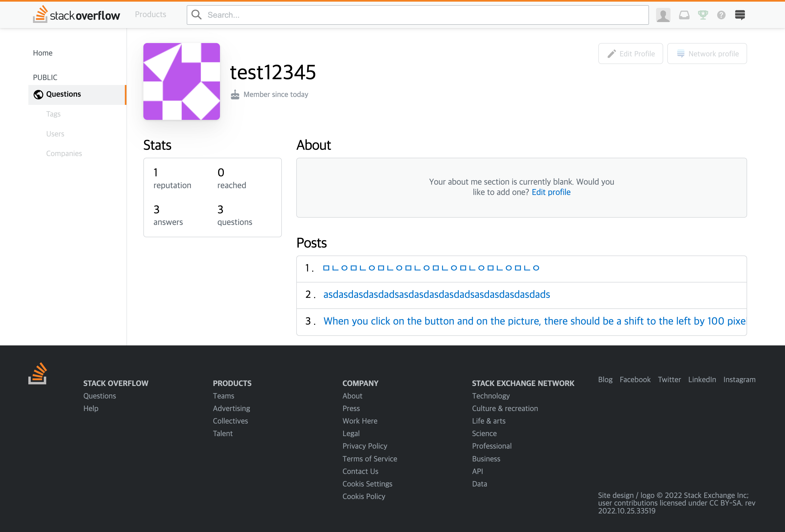Open the Stack Exchange sites icon
785x532 pixels.
point(740,15)
